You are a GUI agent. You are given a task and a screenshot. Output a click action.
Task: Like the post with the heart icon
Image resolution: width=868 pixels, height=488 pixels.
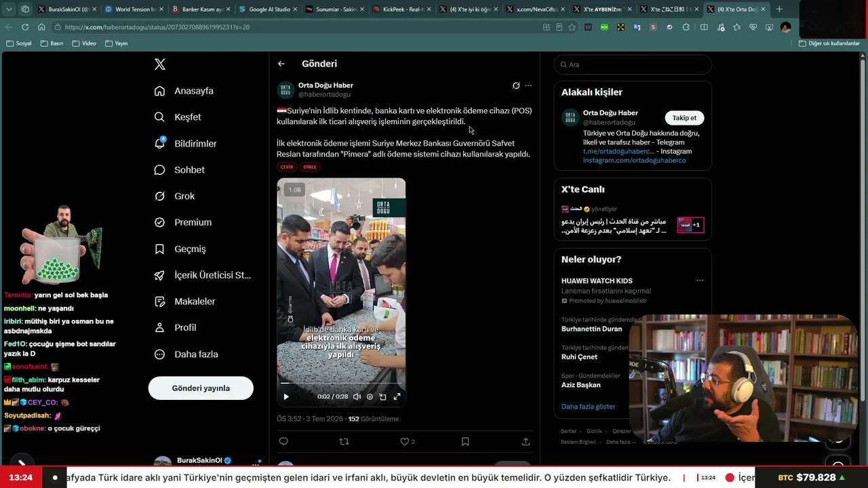pyautogui.click(x=405, y=442)
